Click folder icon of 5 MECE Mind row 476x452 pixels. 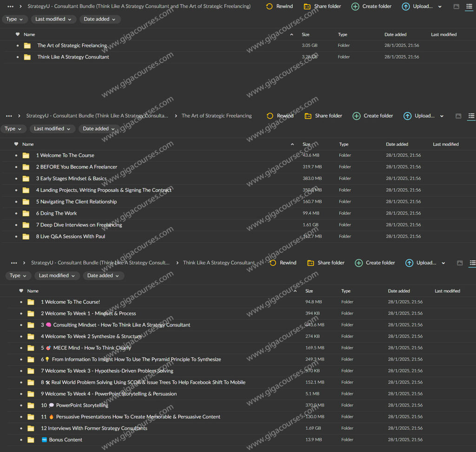pyautogui.click(x=31, y=348)
